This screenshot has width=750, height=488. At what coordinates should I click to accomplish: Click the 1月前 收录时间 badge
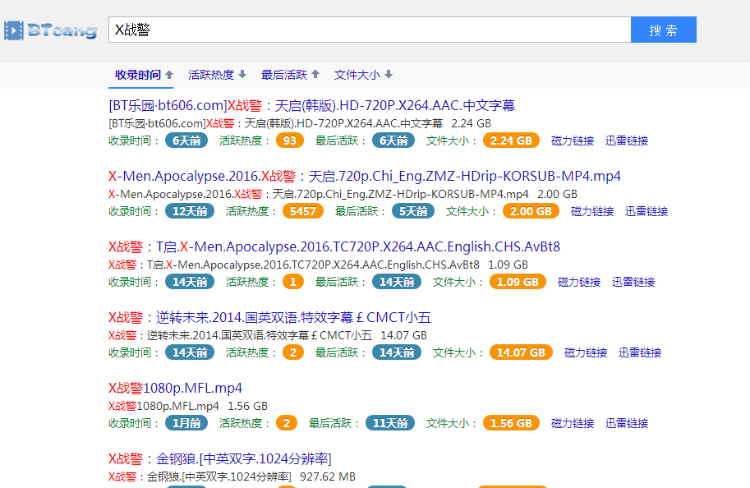(187, 423)
